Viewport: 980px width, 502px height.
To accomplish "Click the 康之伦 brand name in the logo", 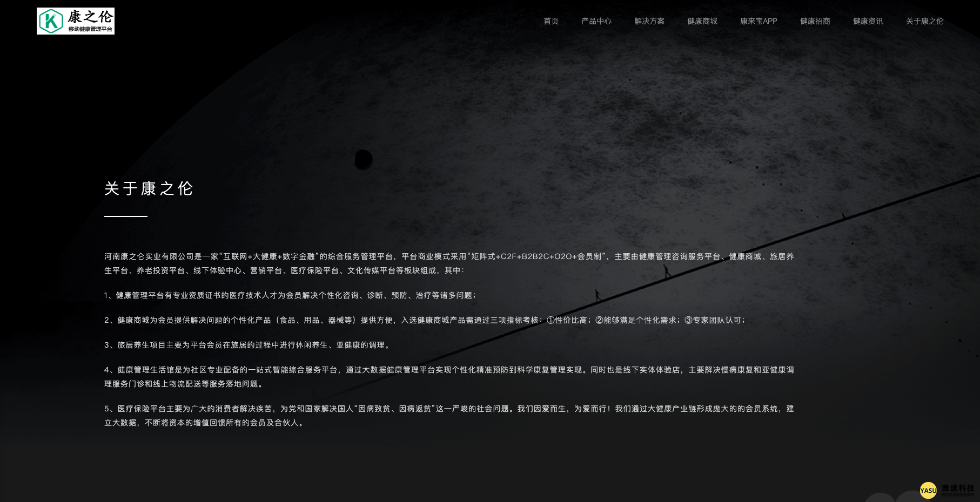I will pos(90,17).
